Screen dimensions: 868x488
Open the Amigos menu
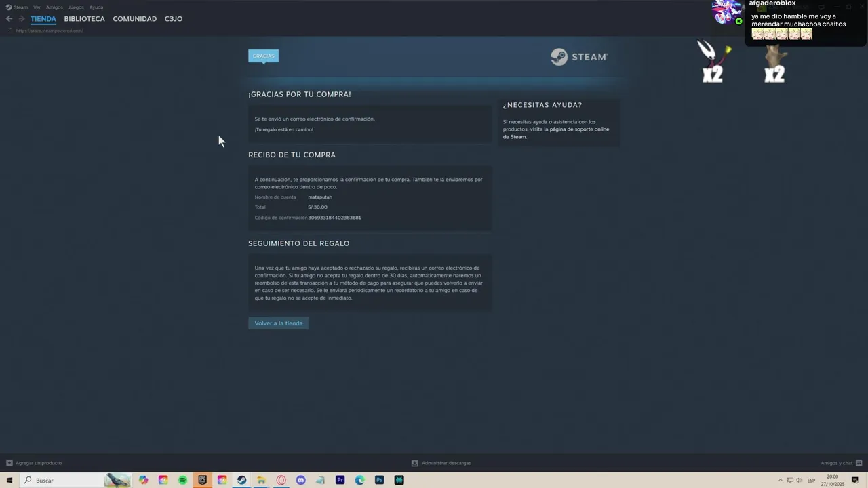click(x=54, y=7)
